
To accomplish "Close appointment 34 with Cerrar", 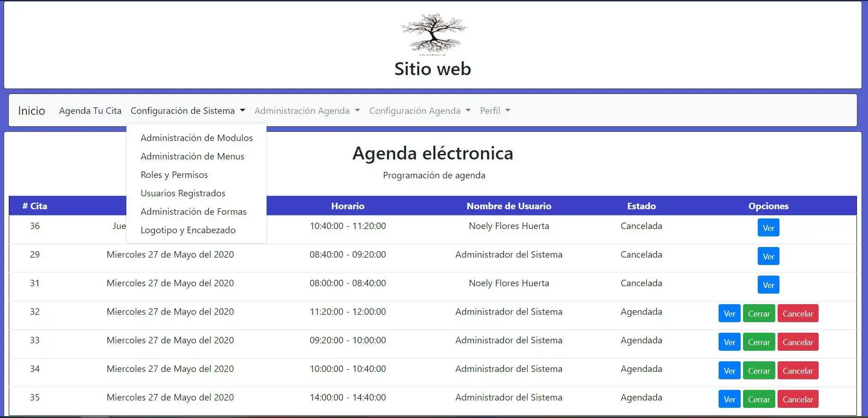I will (759, 371).
